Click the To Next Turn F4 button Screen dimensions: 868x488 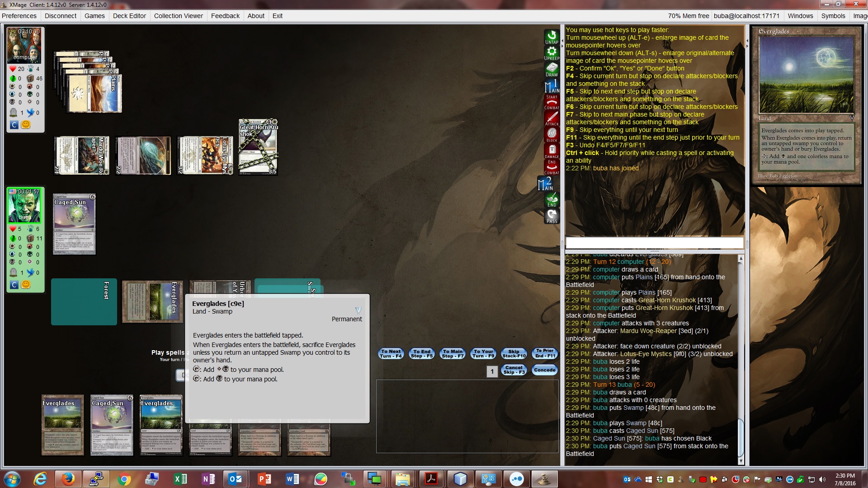click(391, 353)
